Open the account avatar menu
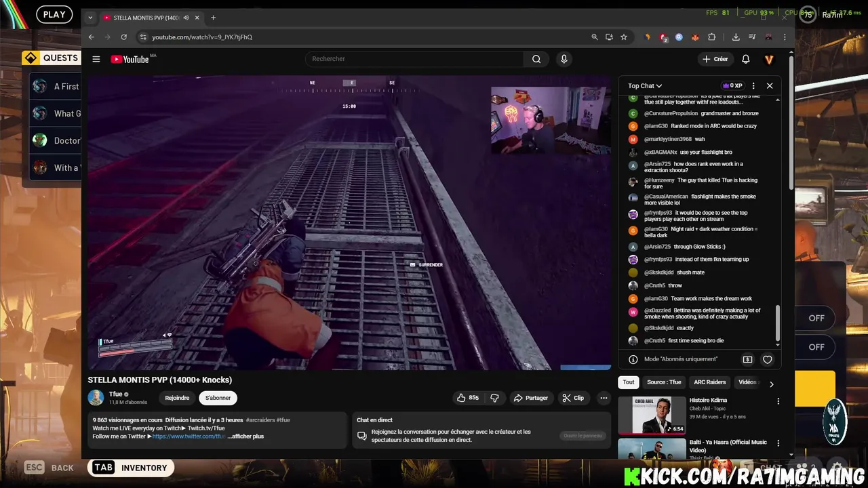 769,59
